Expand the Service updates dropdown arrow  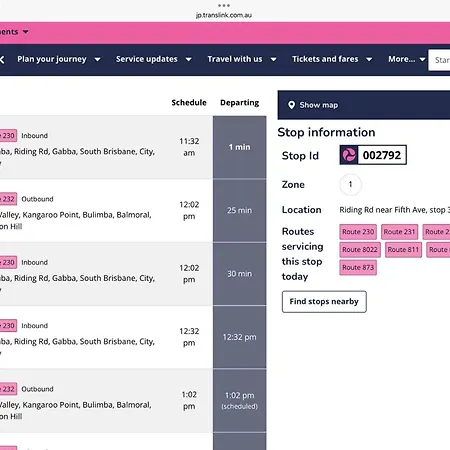click(188, 60)
